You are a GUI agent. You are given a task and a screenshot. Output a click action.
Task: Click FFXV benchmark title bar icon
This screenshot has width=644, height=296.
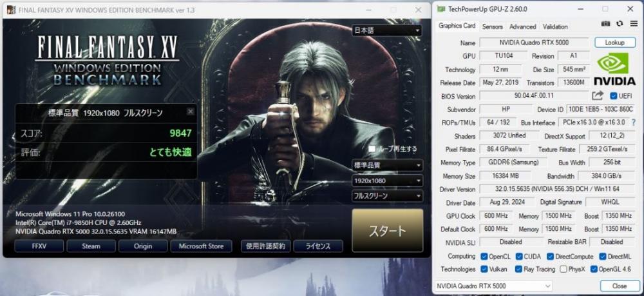coord(12,10)
